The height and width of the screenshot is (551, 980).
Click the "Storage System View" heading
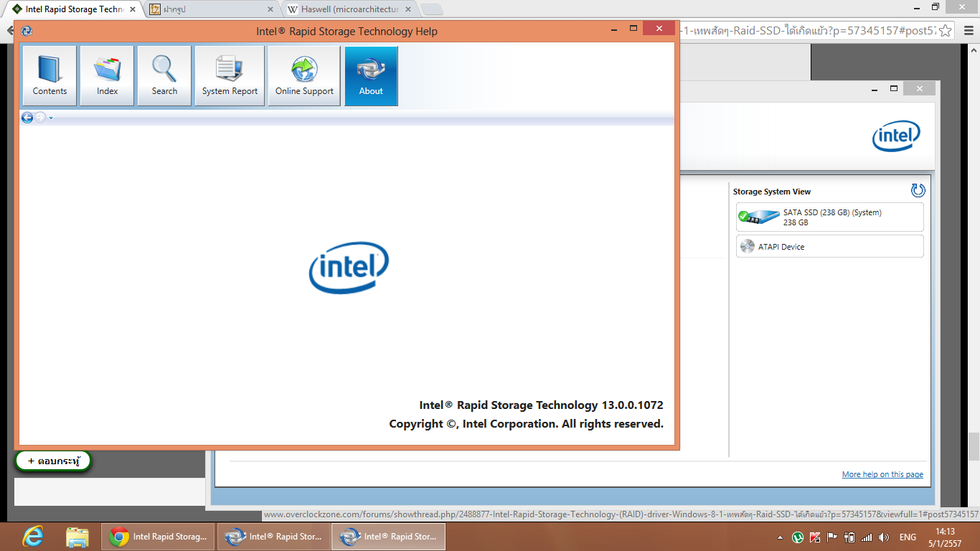(x=772, y=192)
